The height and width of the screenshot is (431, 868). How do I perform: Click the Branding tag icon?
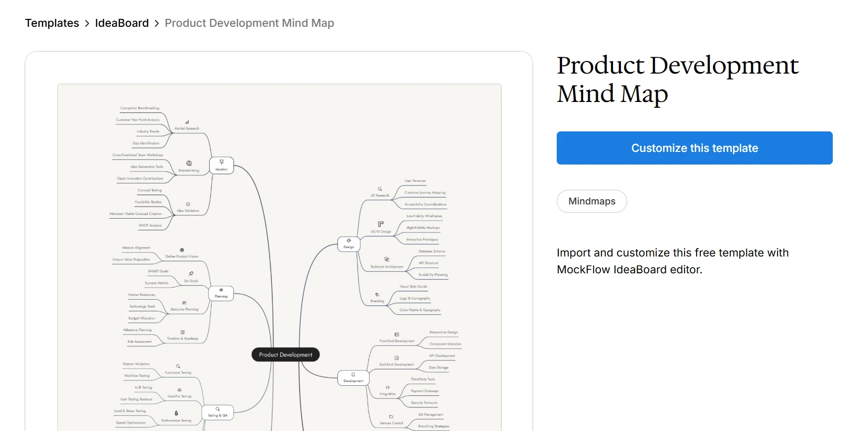point(377,295)
